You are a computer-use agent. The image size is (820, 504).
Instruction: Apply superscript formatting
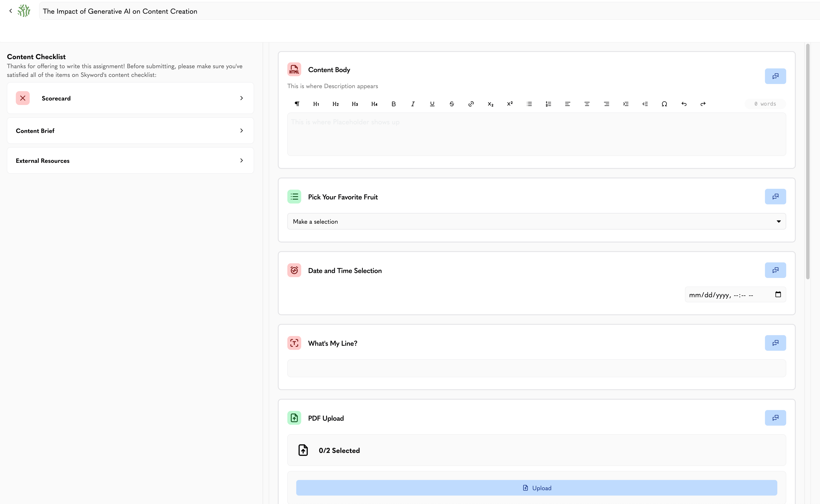click(510, 104)
